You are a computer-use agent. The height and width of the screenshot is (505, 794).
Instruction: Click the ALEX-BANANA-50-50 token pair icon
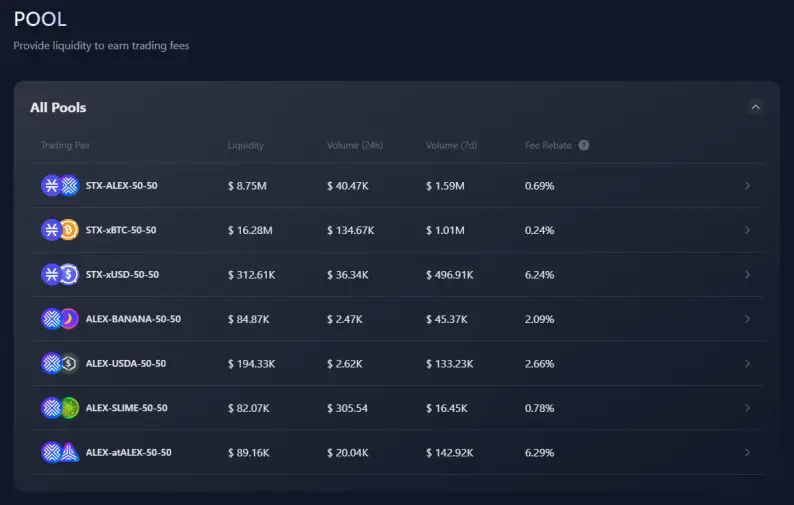coord(60,319)
